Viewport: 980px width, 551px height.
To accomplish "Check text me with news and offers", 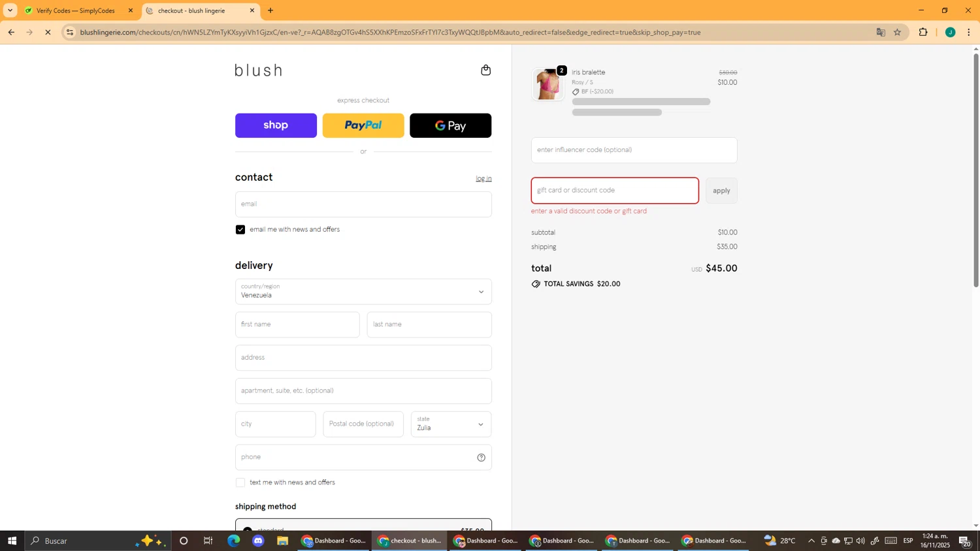I will (240, 482).
